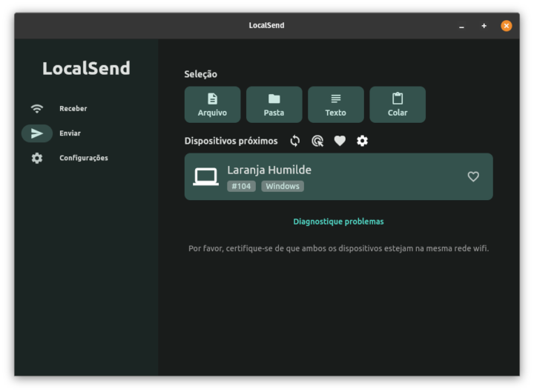The image size is (534, 392).
Task: Click the Windows device tag
Action: 283,186
